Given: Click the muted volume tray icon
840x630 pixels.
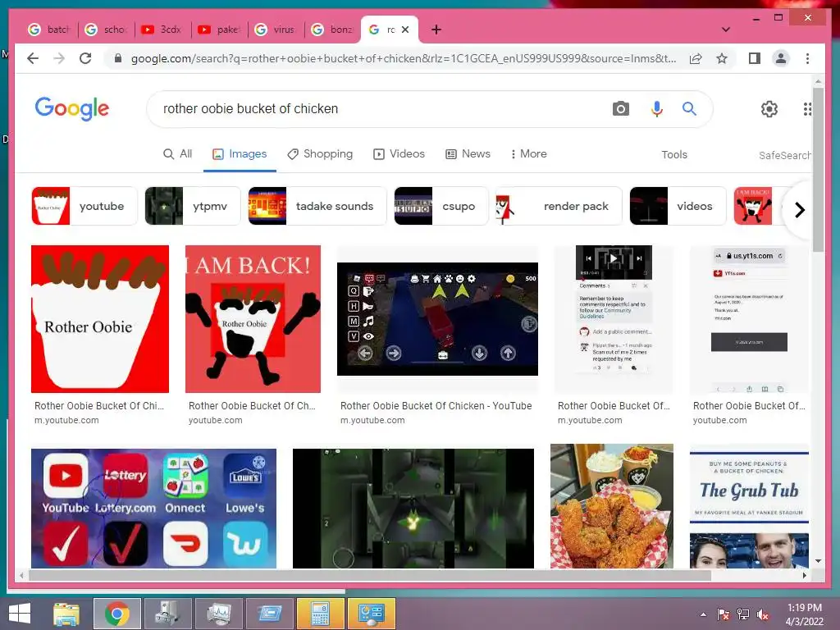Looking at the screenshot, I should pos(763,614).
